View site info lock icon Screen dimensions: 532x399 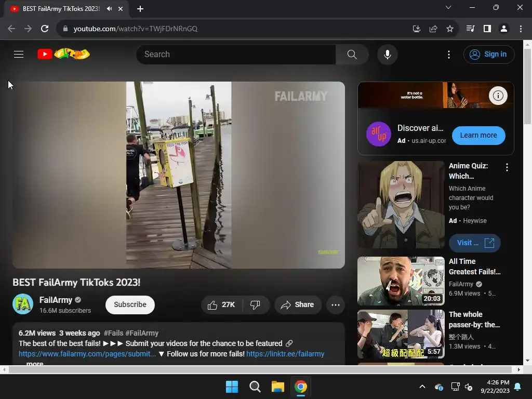click(x=65, y=29)
